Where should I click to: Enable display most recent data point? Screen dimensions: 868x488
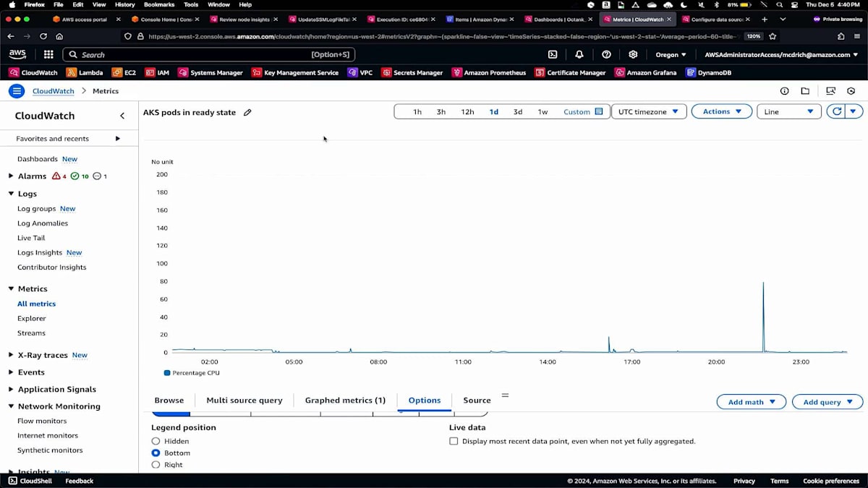(454, 441)
